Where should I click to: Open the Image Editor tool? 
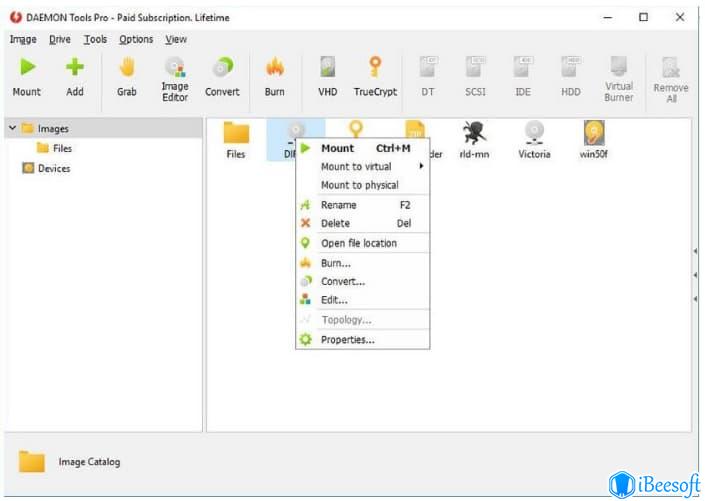click(175, 79)
